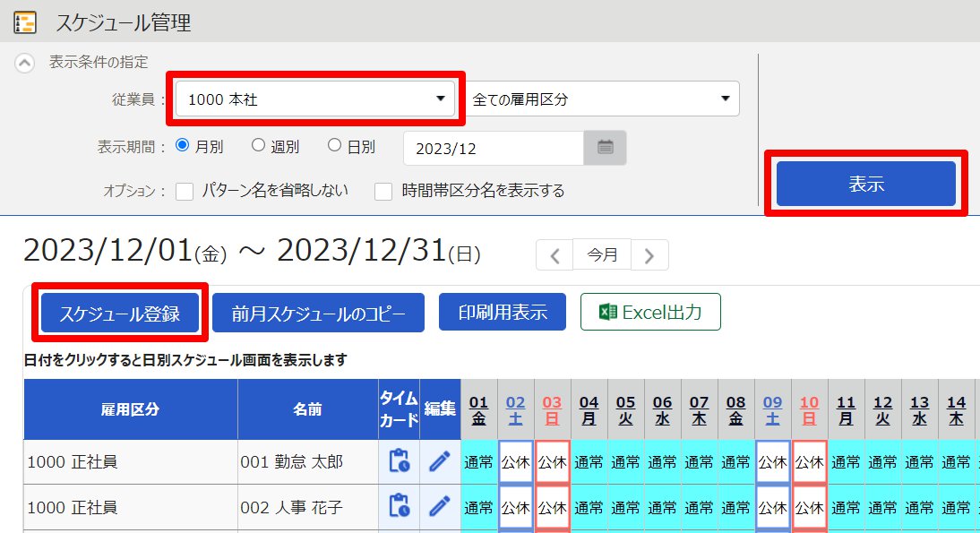
Task: Open 1000 本社 employee dropdown
Action: 315,99
